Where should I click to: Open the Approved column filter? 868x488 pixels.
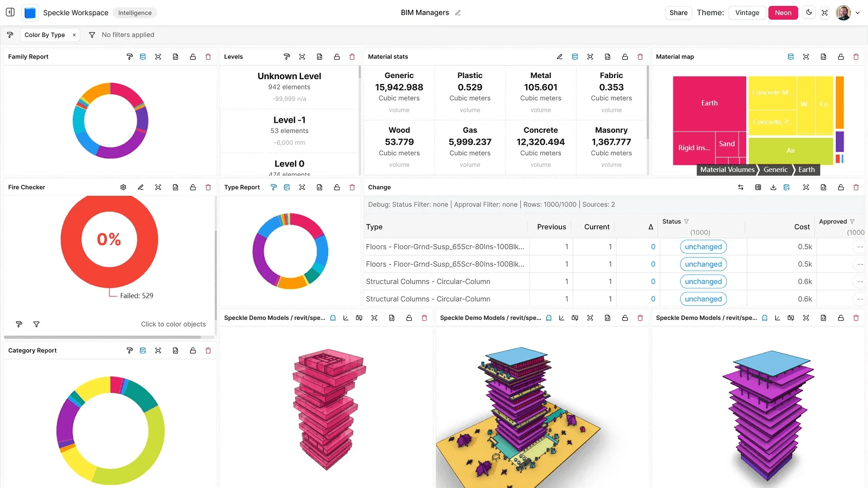click(x=852, y=222)
